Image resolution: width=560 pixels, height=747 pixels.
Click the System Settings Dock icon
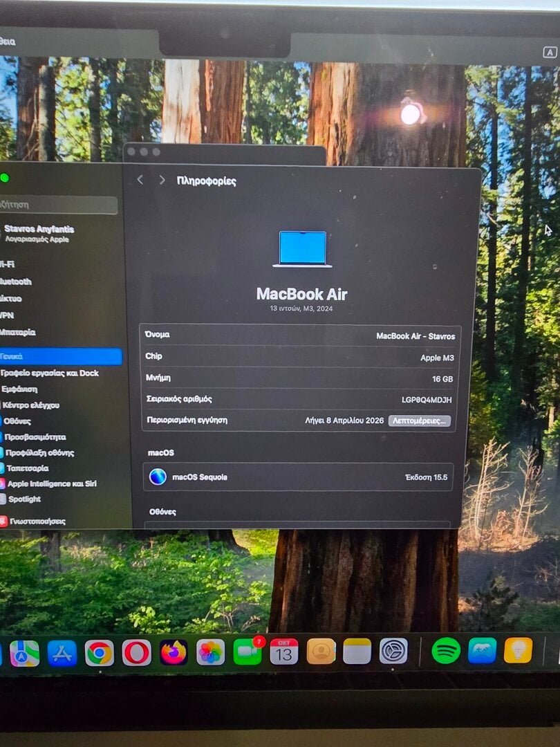(x=393, y=651)
